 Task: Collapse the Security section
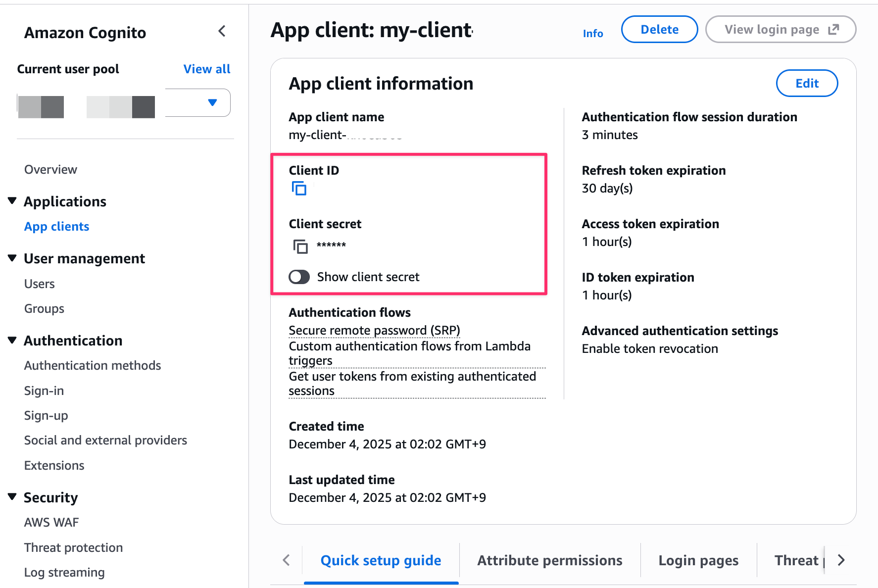[12, 496]
